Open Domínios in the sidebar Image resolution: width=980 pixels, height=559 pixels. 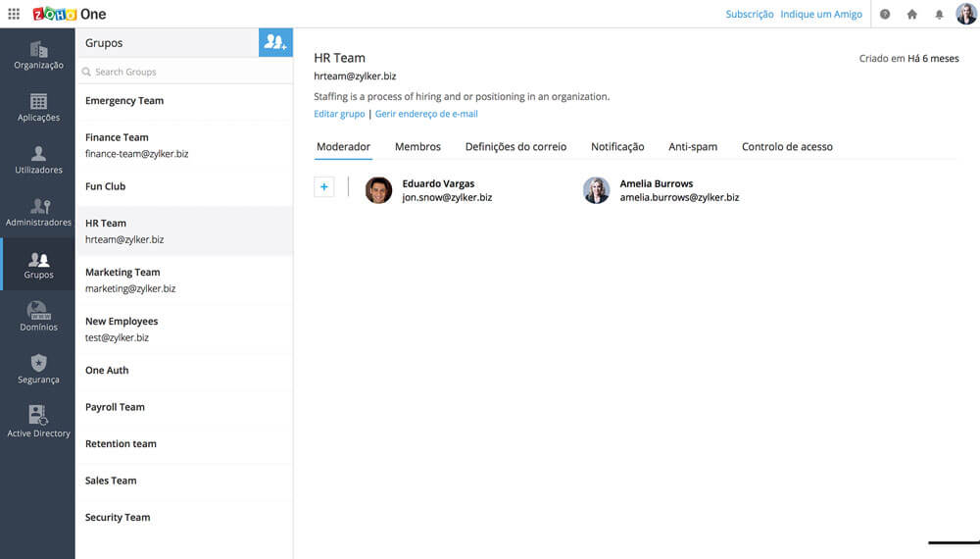point(38,318)
